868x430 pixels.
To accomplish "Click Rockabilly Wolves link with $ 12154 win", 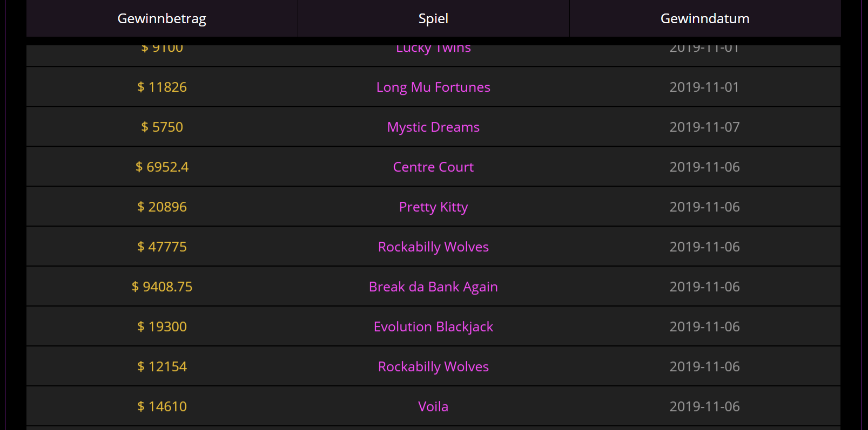I will pyautogui.click(x=433, y=367).
